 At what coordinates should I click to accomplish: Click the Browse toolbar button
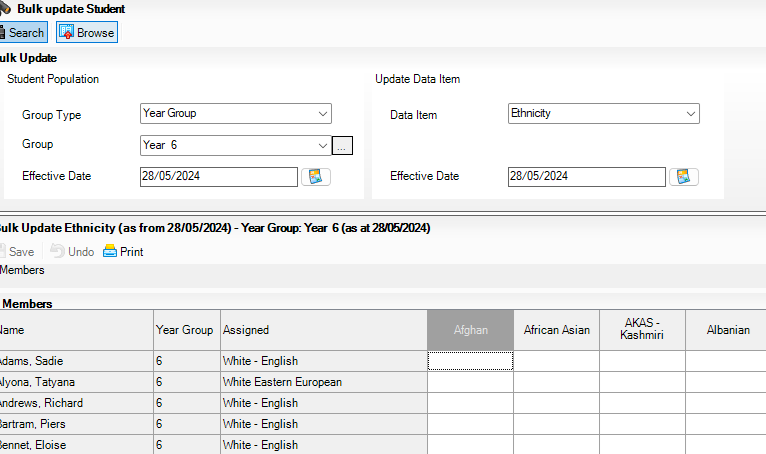[x=87, y=33]
